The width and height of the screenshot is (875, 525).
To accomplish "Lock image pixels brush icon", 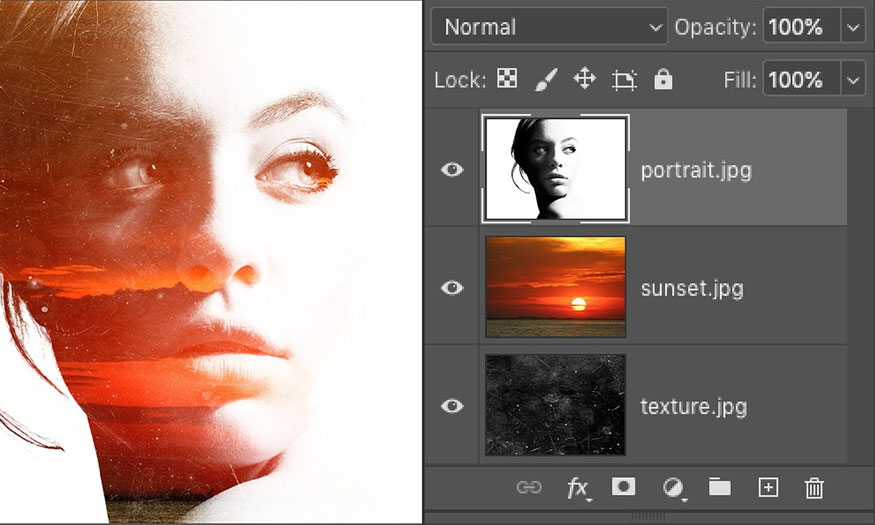I will click(546, 79).
